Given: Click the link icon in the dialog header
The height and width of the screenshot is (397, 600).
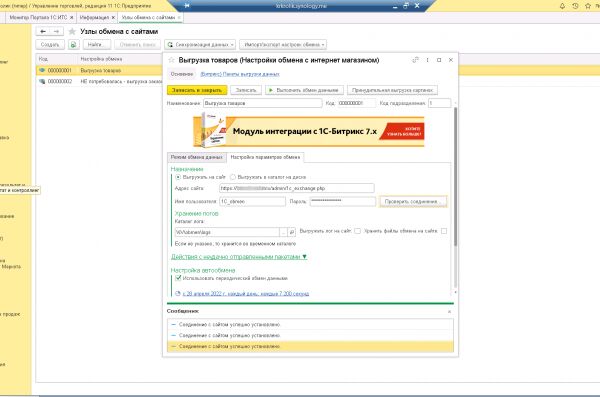Looking at the screenshot, I should click(416, 60).
